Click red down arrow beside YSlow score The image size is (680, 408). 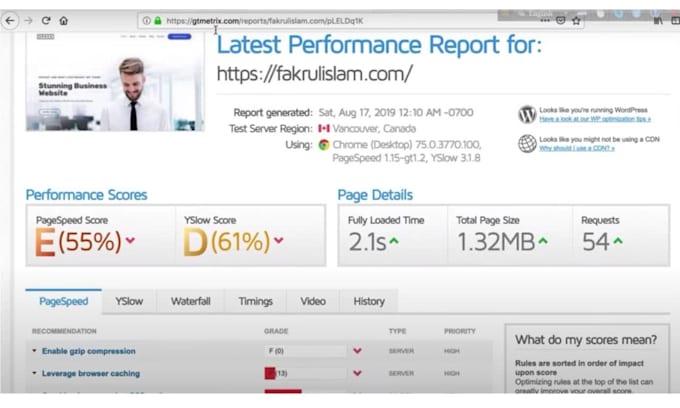click(278, 240)
